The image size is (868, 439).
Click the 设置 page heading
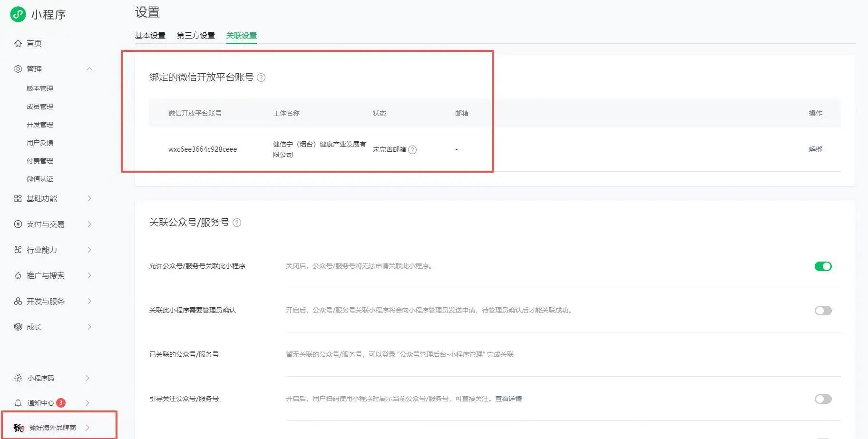pos(147,12)
